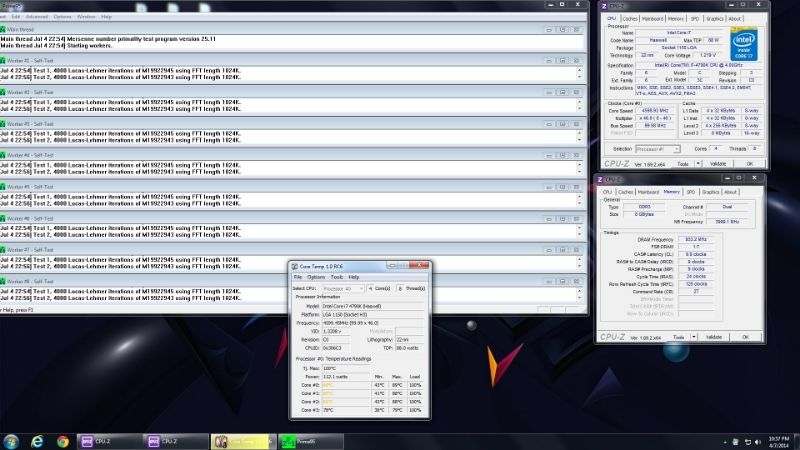This screenshot has height=450, width=800.
Task: Open the taskbar clock and date
Action: pyautogui.click(x=779, y=442)
